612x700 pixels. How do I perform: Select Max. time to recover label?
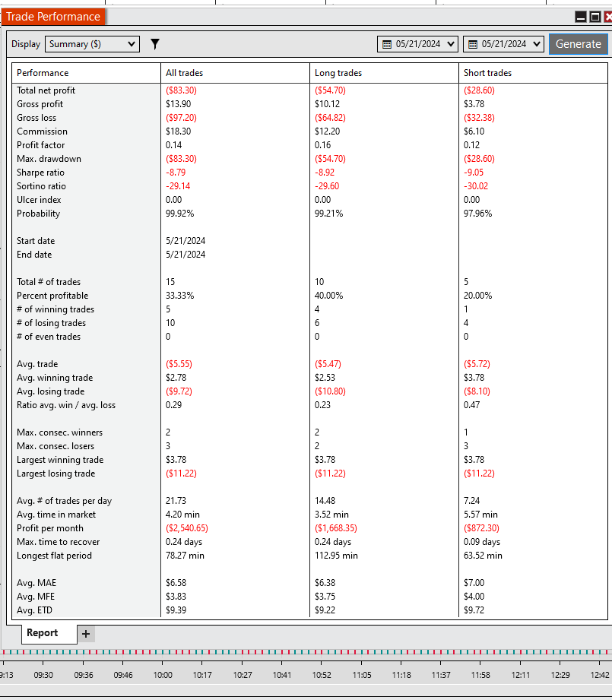point(58,542)
